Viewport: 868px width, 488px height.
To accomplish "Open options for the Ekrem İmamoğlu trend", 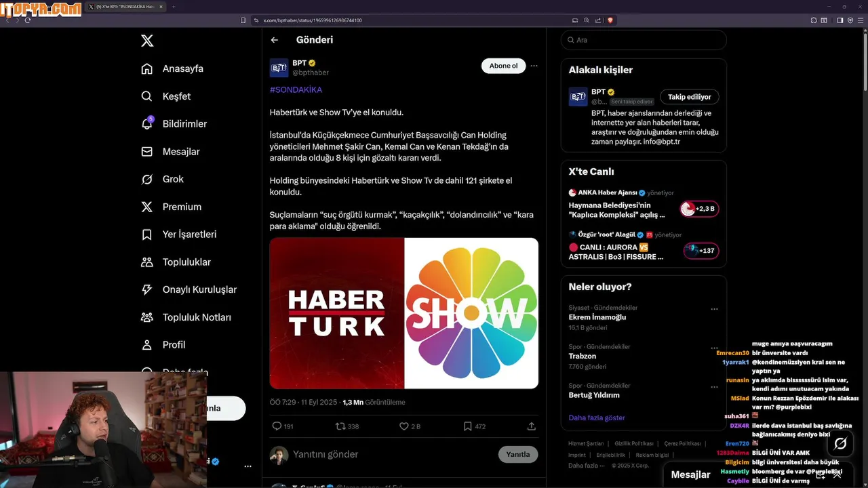I will (x=714, y=309).
